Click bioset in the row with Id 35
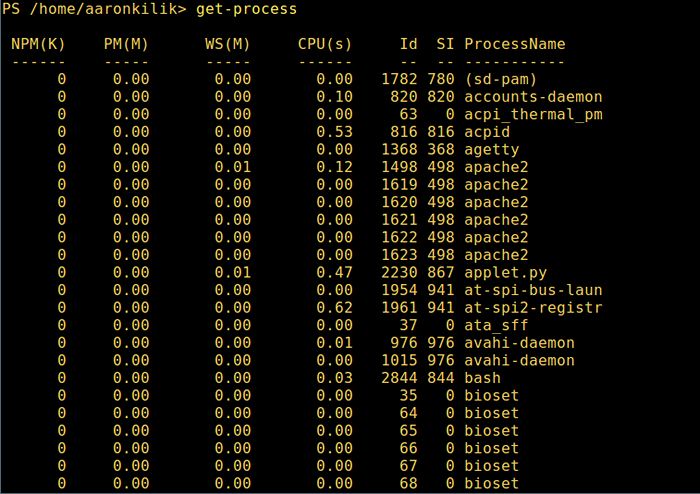This screenshot has height=494, width=700. click(x=492, y=396)
